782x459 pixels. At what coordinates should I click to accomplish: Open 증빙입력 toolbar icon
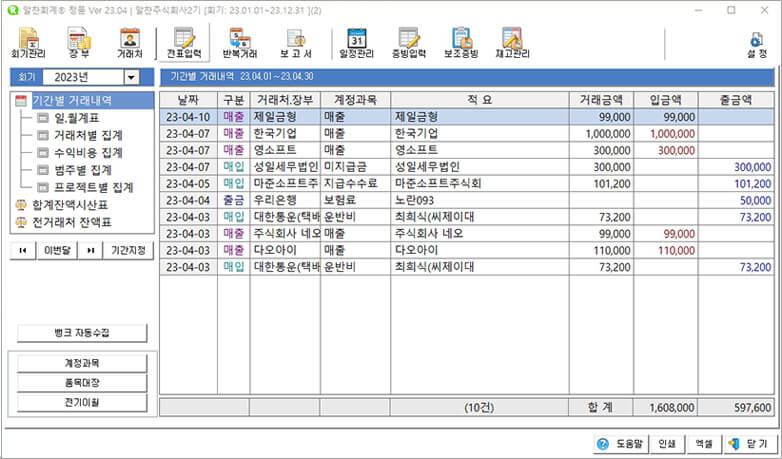[x=409, y=43]
